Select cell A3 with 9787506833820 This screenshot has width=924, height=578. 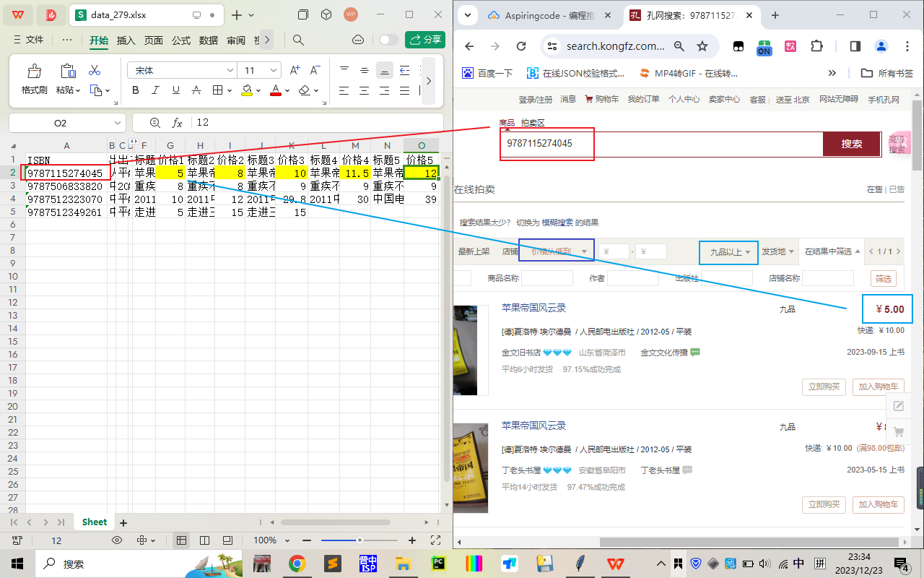click(x=66, y=186)
